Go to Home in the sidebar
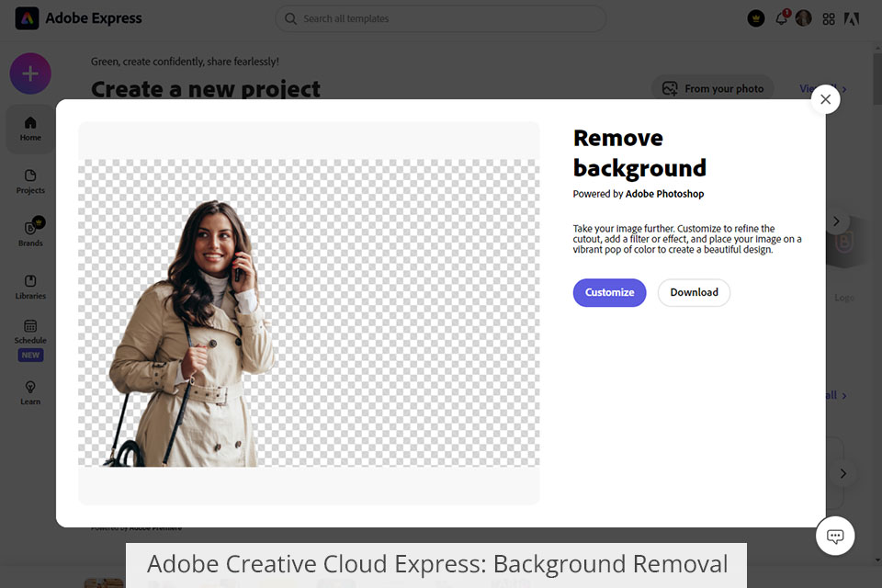 tap(30, 129)
